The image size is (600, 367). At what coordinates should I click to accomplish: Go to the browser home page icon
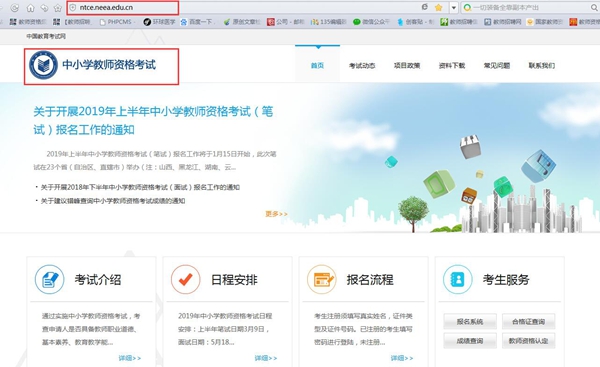point(30,8)
